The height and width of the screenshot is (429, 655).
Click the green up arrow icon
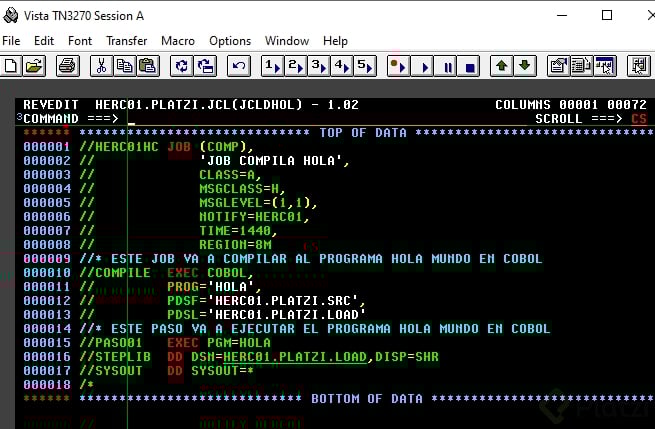(x=502, y=66)
